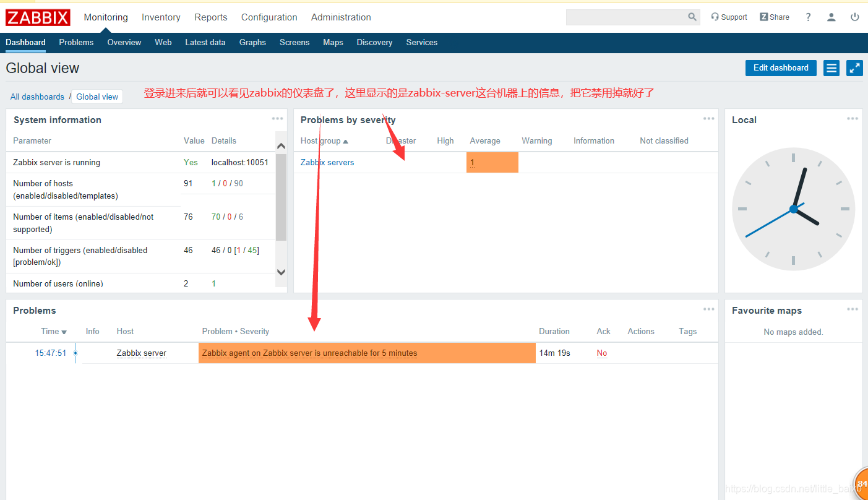
Task: Click the Number of items value 76
Action: 188,217
